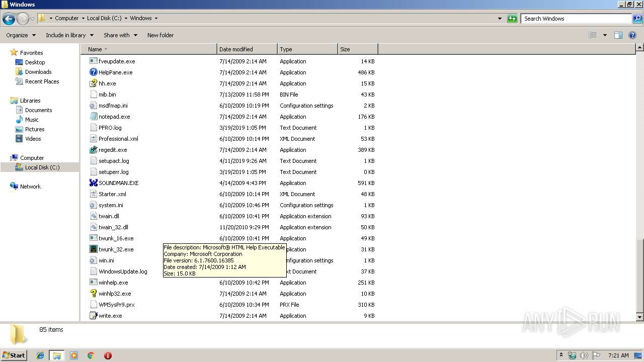The width and height of the screenshot is (644, 362).
Task: Expand the view options dropdown arrow
Action: (605, 35)
